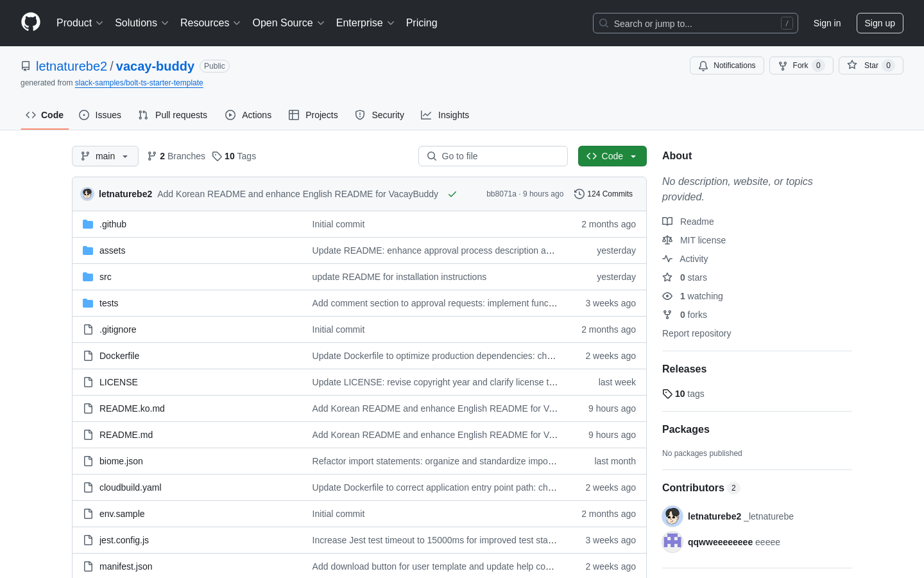924x578 pixels.
Task: Click the Dockerfile file icon
Action: coord(88,356)
